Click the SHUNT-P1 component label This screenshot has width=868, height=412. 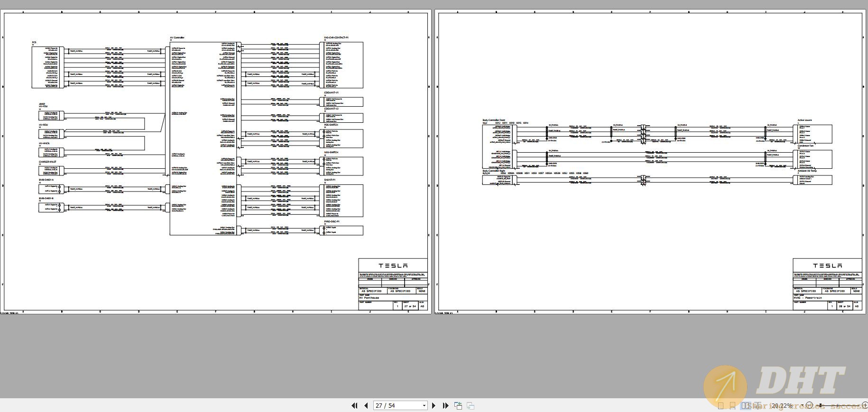tap(330, 180)
